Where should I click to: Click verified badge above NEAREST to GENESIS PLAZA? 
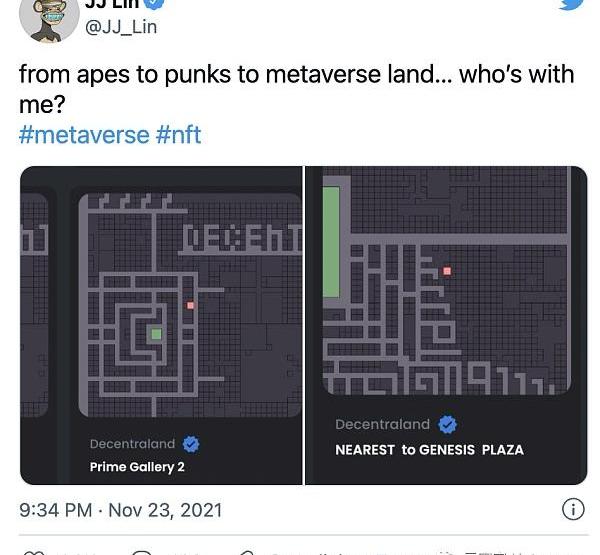pos(449,424)
